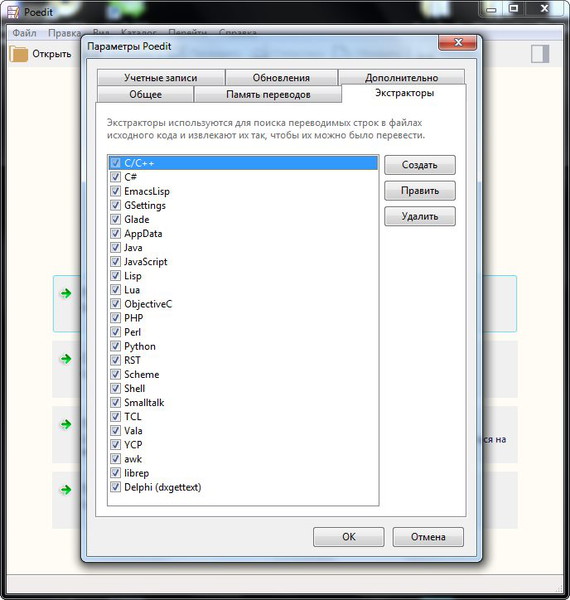
Task: Open the Обновления tab
Action: click(x=281, y=78)
